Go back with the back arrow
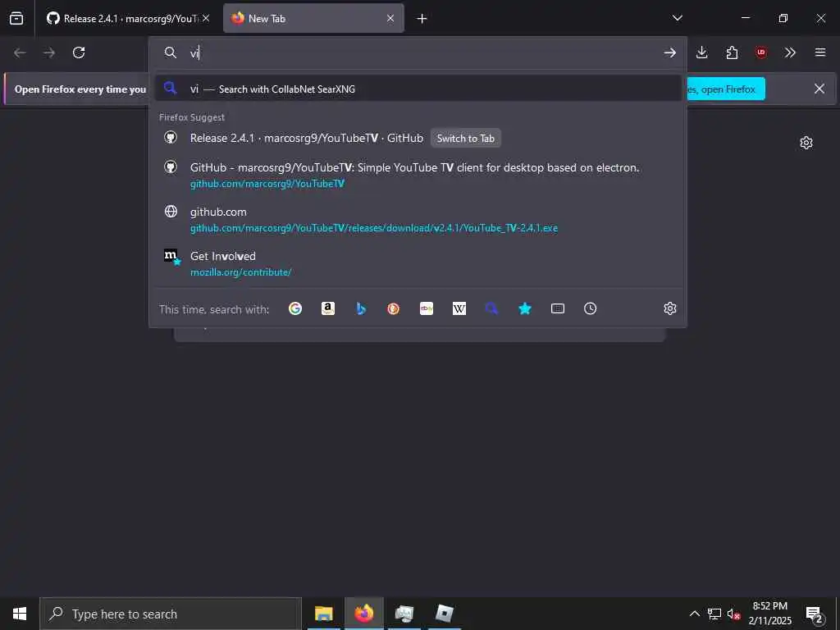Image resolution: width=840 pixels, height=630 pixels. point(20,52)
